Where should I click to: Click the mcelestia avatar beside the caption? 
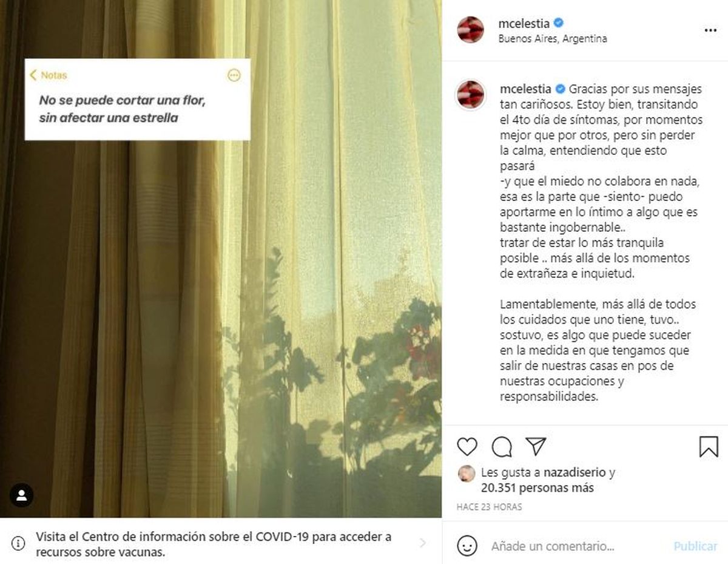[x=471, y=95]
